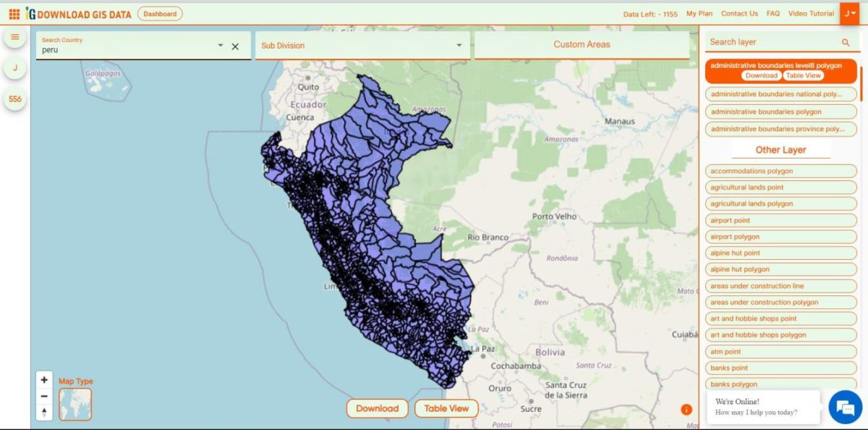Open the Map Type switcher thumbnail
The height and width of the screenshot is (430, 868).
75,405
